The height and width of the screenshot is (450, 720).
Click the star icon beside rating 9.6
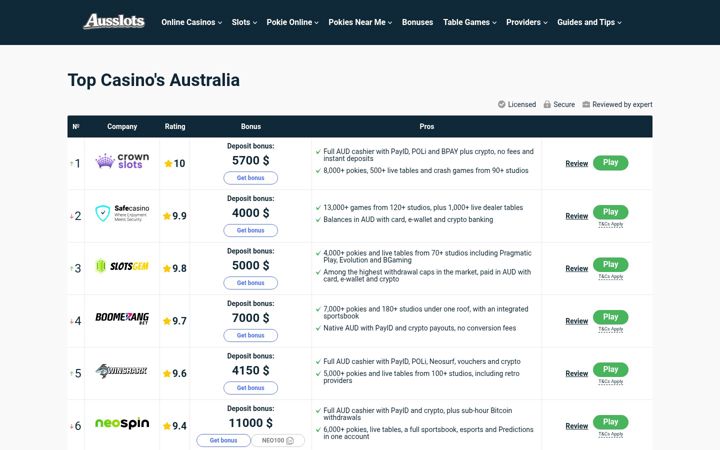point(167,373)
